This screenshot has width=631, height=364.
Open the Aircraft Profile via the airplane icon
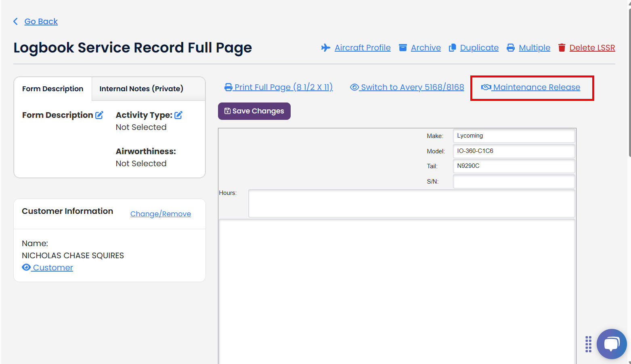coord(326,47)
